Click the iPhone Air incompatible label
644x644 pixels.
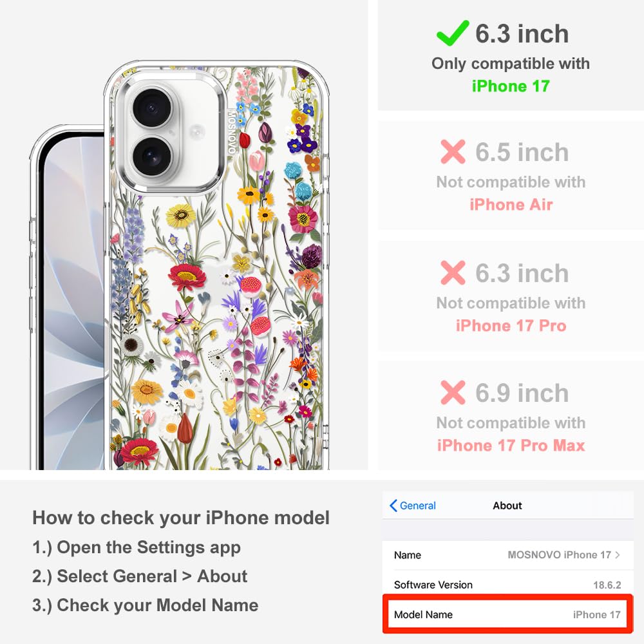pos(511,205)
